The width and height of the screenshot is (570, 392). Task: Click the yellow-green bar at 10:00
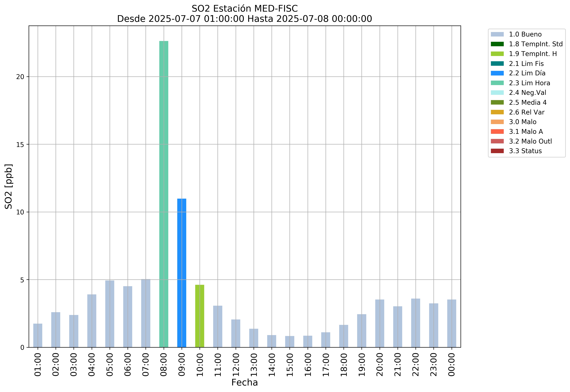click(x=200, y=316)
